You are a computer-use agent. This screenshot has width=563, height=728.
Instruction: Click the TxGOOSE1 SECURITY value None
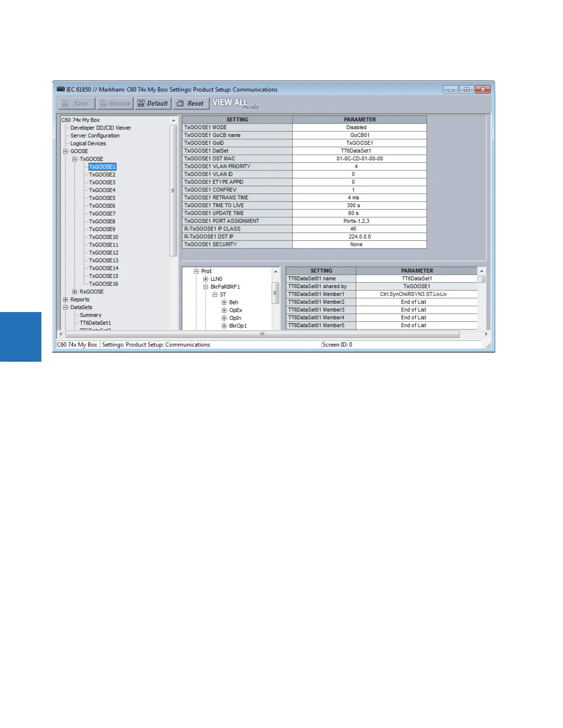[x=360, y=245]
